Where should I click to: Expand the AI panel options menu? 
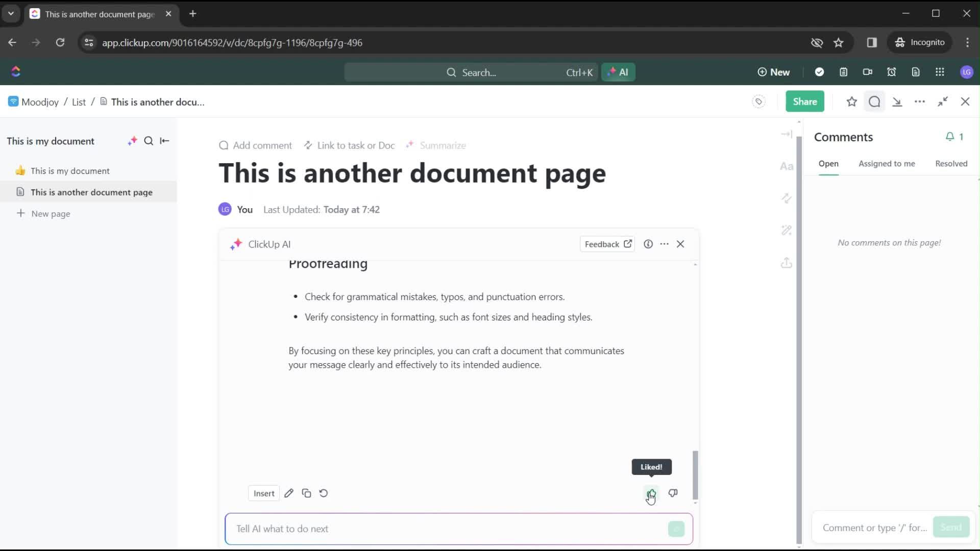point(664,243)
